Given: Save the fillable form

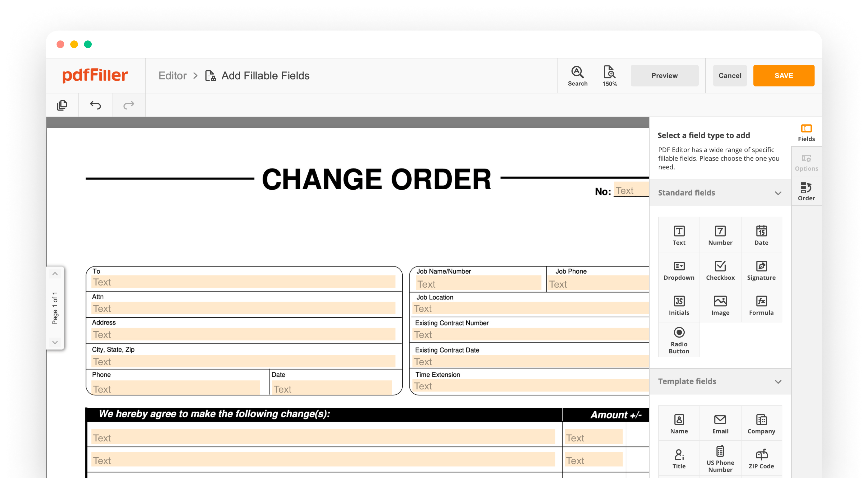Looking at the screenshot, I should pos(784,75).
